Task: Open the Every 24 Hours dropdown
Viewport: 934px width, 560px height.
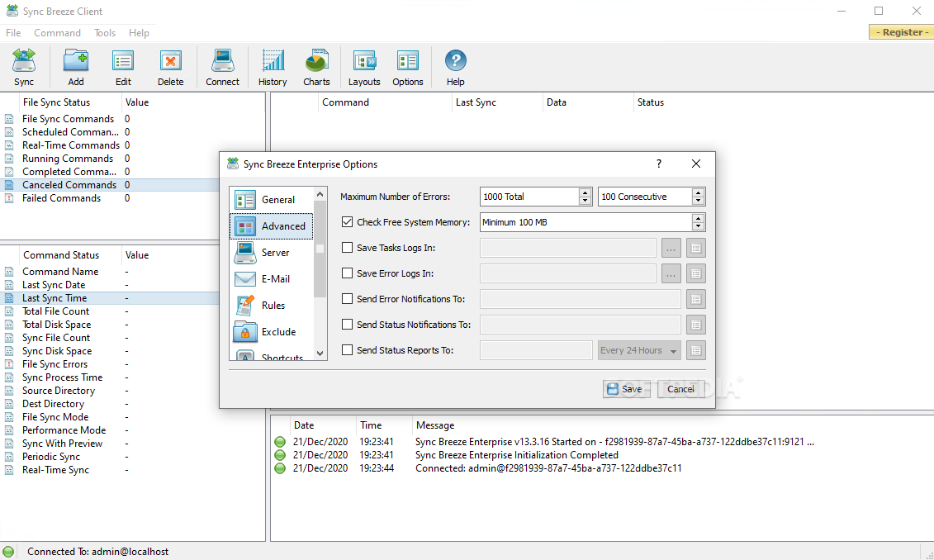Action: pos(639,350)
